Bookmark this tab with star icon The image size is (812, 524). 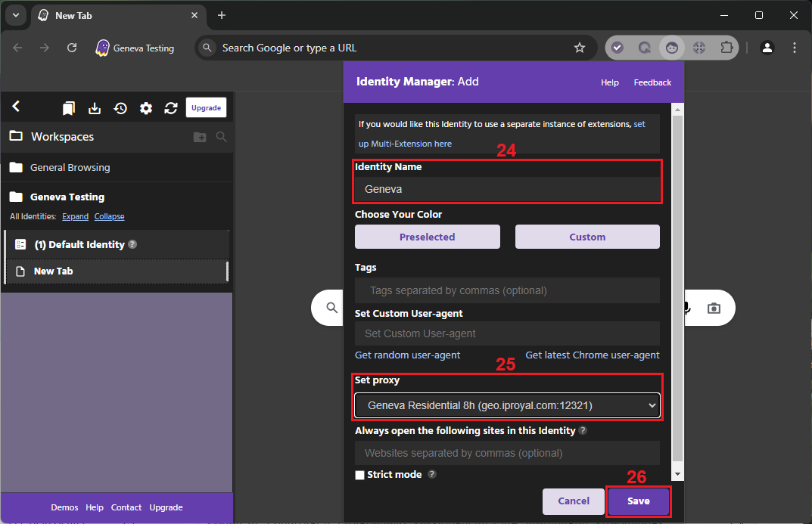pos(580,48)
